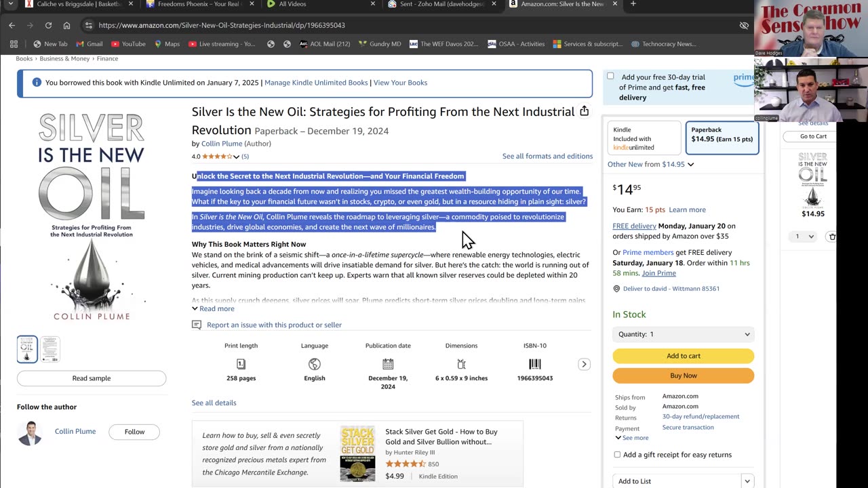
Task: Click the share icon beside the book title
Action: coord(584,111)
